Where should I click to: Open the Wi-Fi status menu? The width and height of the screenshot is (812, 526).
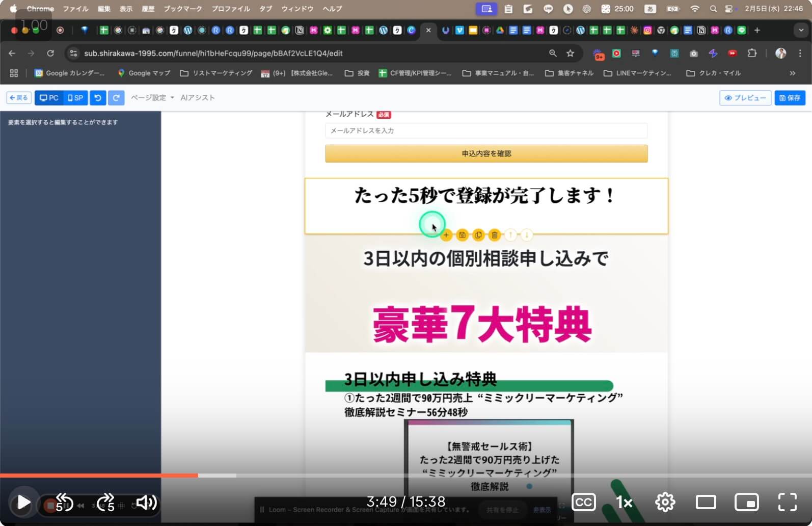click(x=694, y=9)
